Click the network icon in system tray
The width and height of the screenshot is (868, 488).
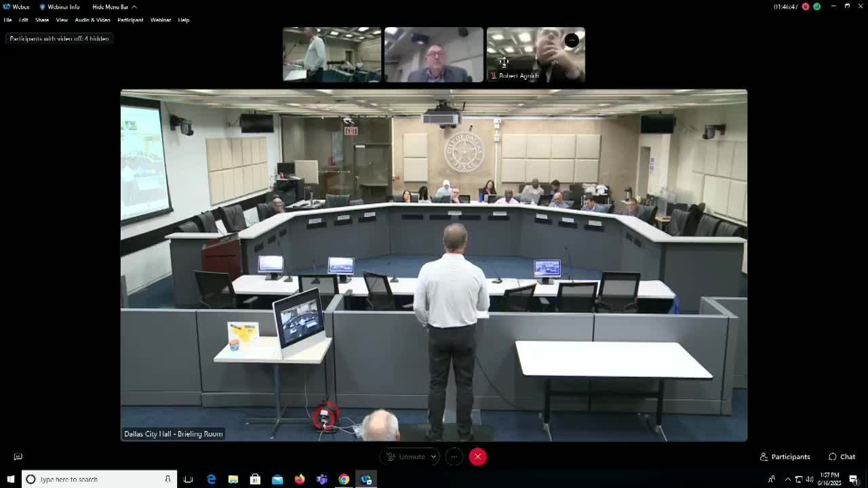click(x=798, y=479)
